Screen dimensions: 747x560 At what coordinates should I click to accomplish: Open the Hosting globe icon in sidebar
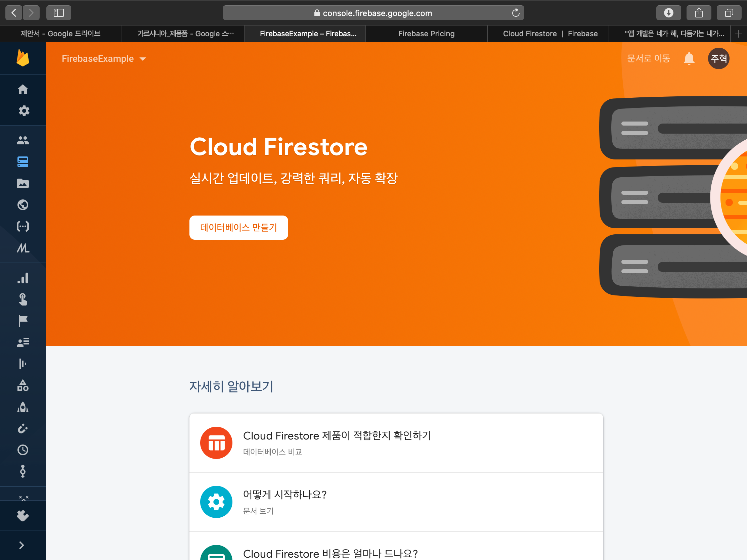coord(23,204)
